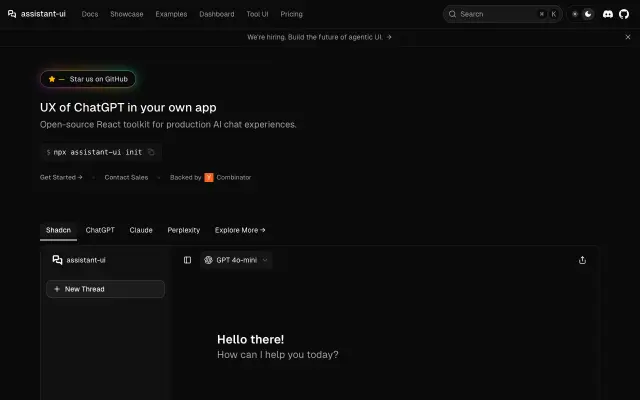Follow the Explore More link
The image size is (640, 400).
(x=240, y=230)
